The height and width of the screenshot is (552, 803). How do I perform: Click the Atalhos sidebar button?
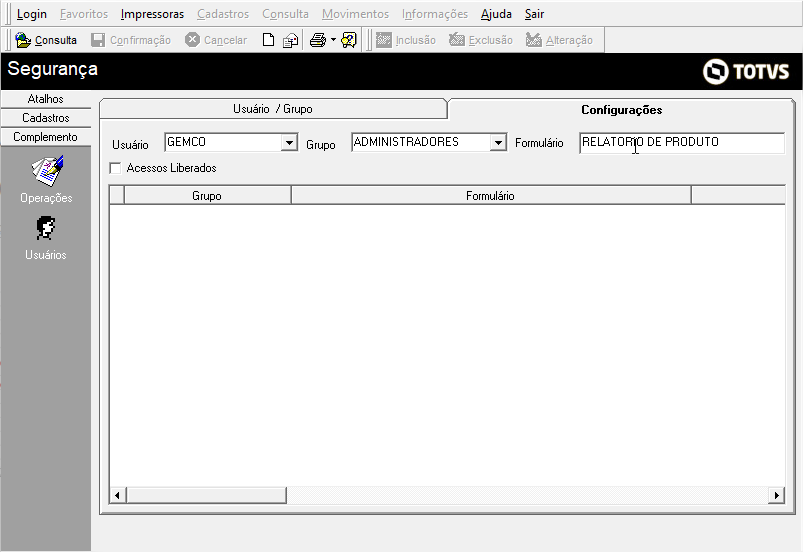coord(46,99)
